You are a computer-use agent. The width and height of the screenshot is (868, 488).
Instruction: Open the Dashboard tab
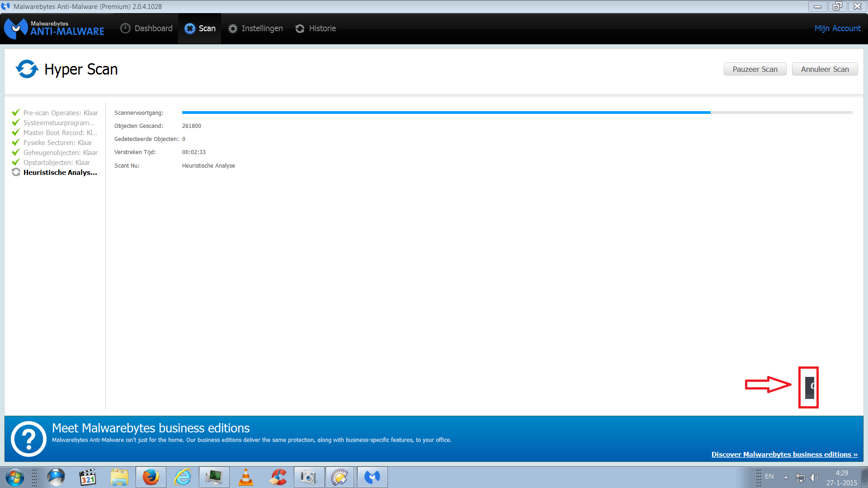point(146,28)
